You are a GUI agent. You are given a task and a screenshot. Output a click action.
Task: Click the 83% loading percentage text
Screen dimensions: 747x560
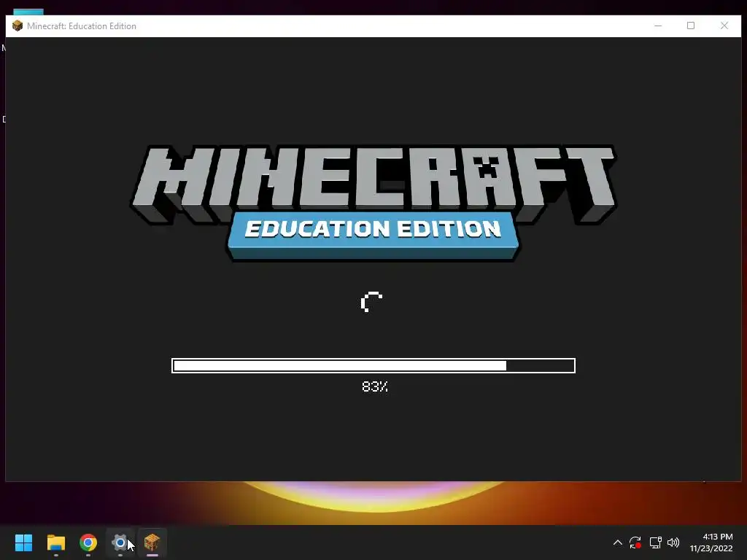(x=375, y=386)
